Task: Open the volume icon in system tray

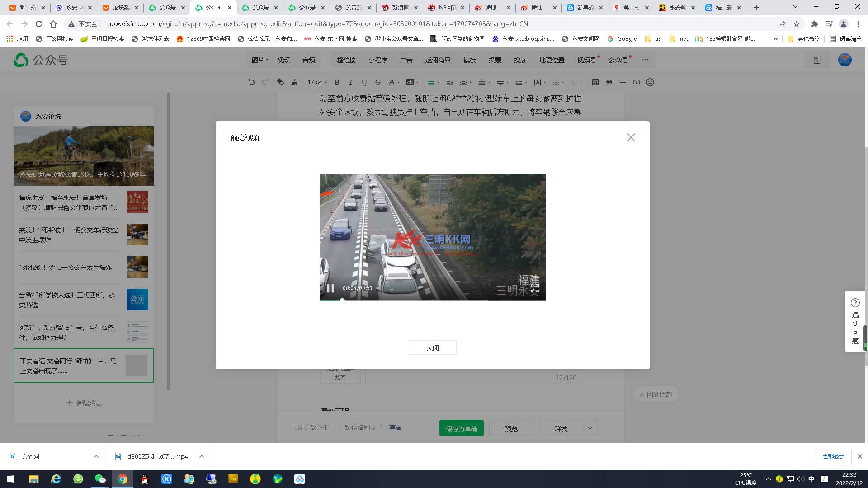Action: point(801,479)
